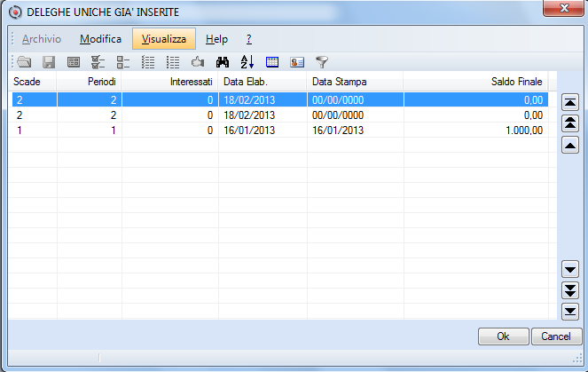This screenshot has width=588, height=372.
Task: Click the blue table grid icon
Action: [272, 62]
